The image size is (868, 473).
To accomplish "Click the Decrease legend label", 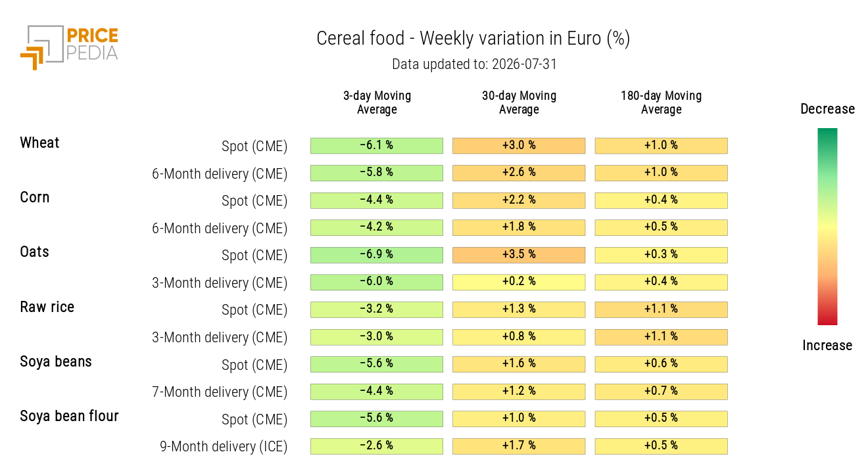I will pyautogui.click(x=827, y=109).
